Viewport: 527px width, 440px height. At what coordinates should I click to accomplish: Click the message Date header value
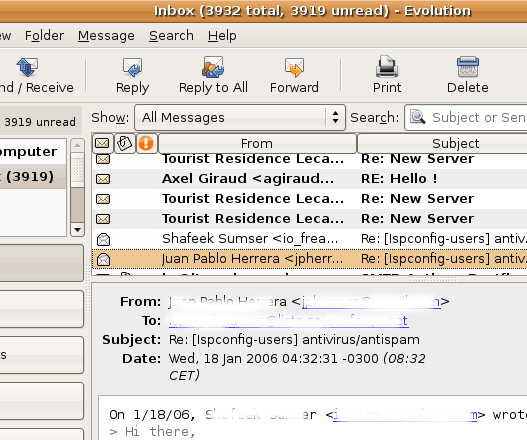[297, 367]
